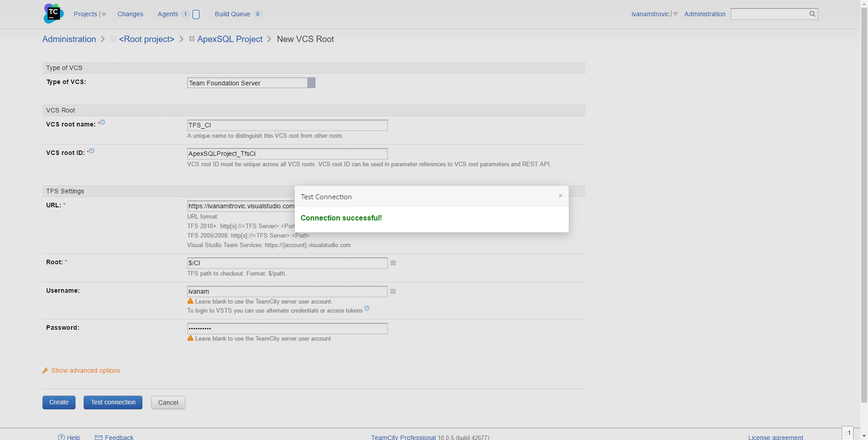
Task: Click parameter picker icon beside Username field
Action: (393, 291)
